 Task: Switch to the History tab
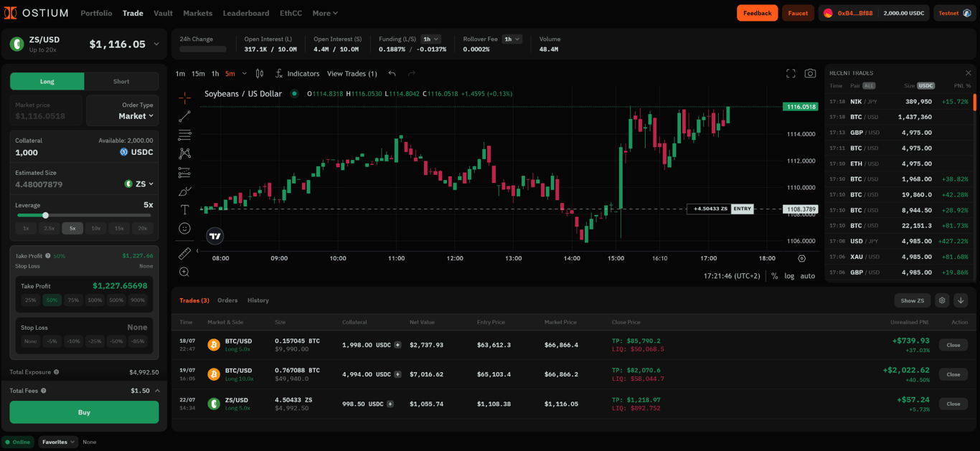258,300
